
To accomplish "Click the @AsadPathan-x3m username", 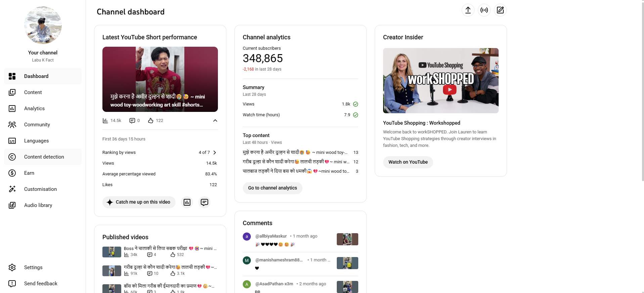I will tap(274, 284).
